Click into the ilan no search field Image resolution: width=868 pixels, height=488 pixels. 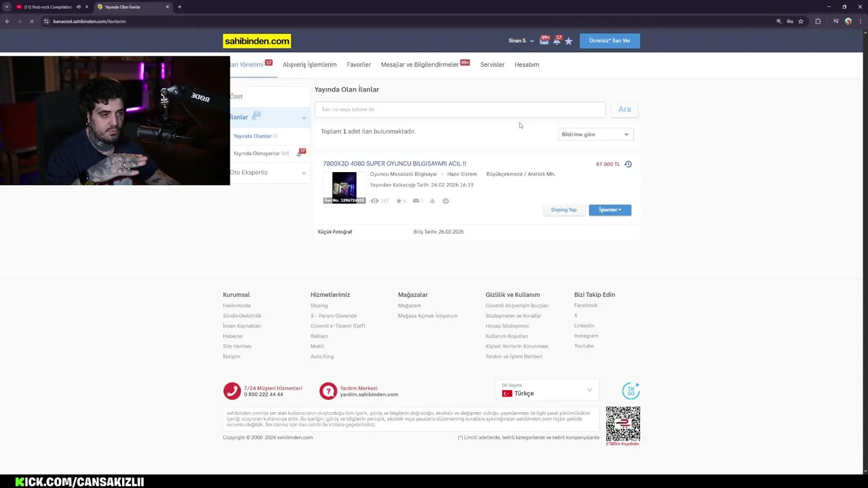click(x=460, y=109)
